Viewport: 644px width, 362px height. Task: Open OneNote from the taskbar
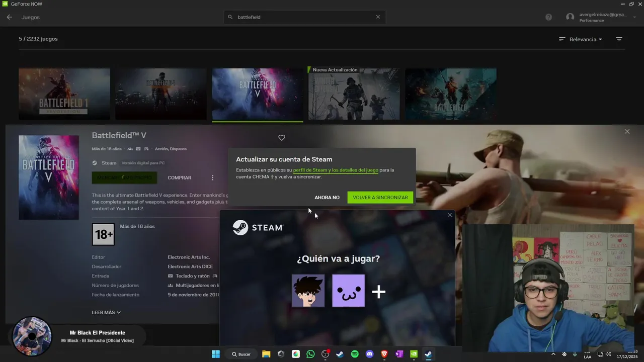(x=399, y=354)
